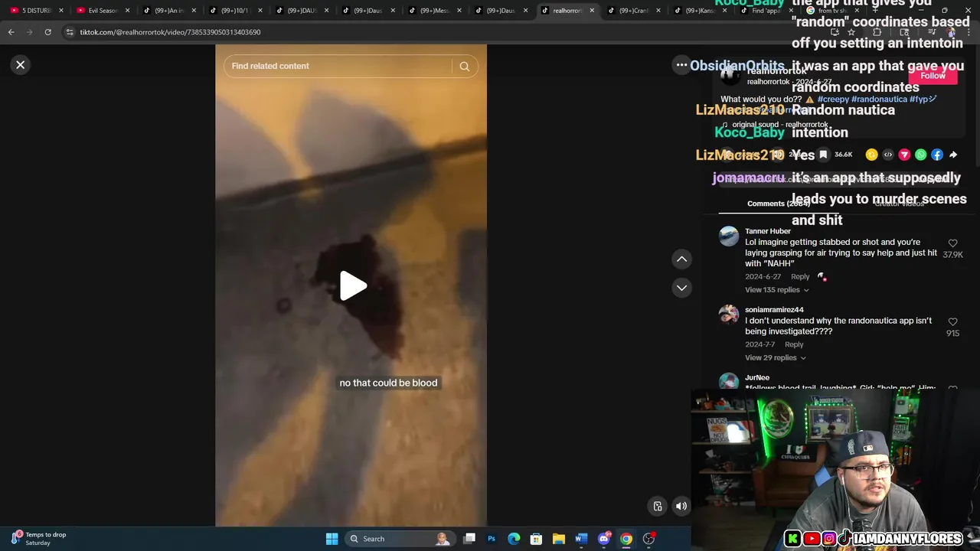Click the taskbar Search box
The height and width of the screenshot is (551, 980).
[x=399, y=539]
